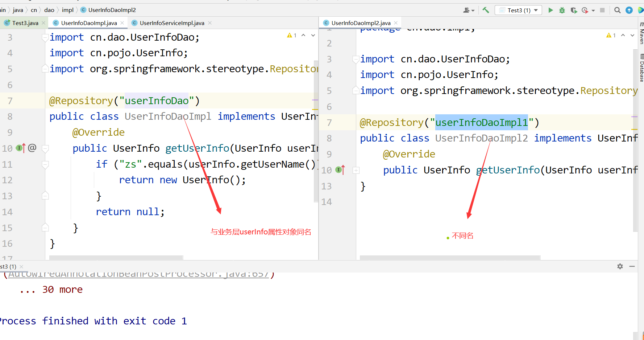Viewport: 644px width, 340px height.
Task: Go to previous highlighted problem in the right editor
Action: [623, 35]
